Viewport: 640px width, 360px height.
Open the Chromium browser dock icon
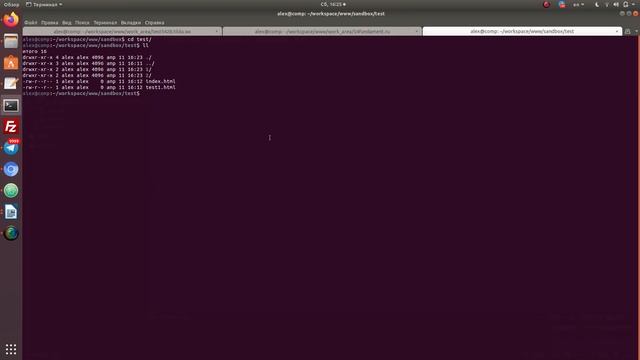(11, 169)
